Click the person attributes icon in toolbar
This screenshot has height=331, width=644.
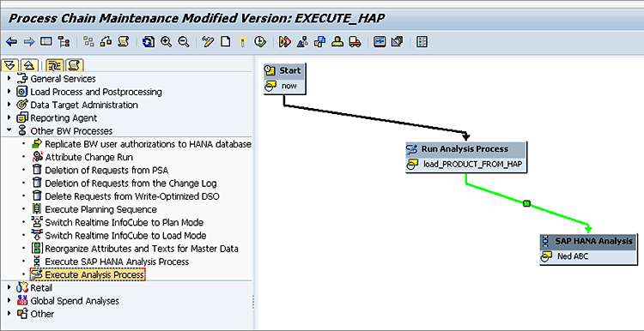point(337,41)
